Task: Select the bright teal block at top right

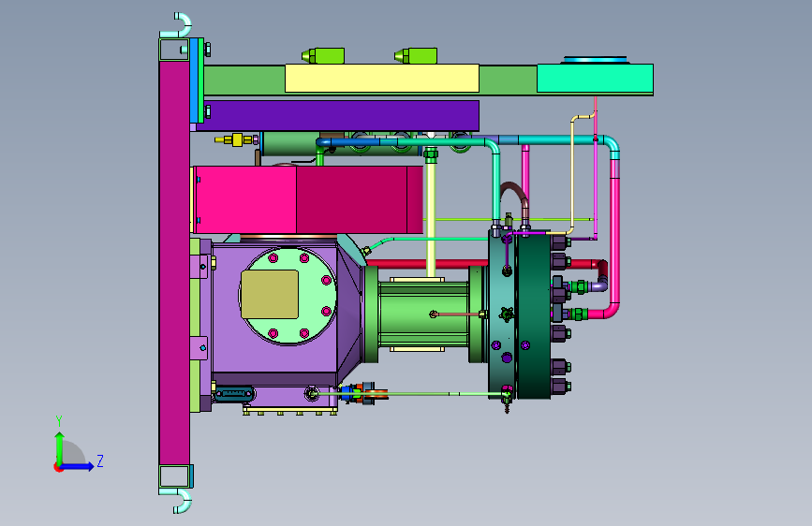Action: point(595,79)
